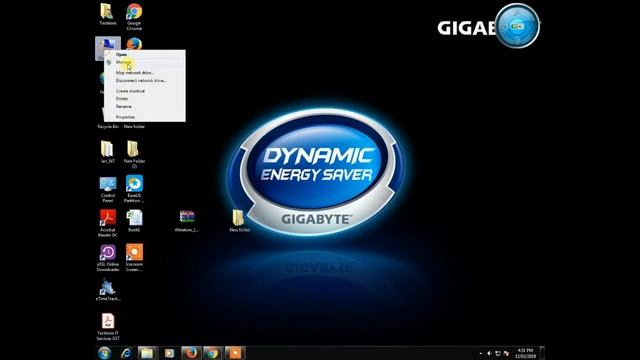Open the Ian_WT folder

(x=107, y=152)
